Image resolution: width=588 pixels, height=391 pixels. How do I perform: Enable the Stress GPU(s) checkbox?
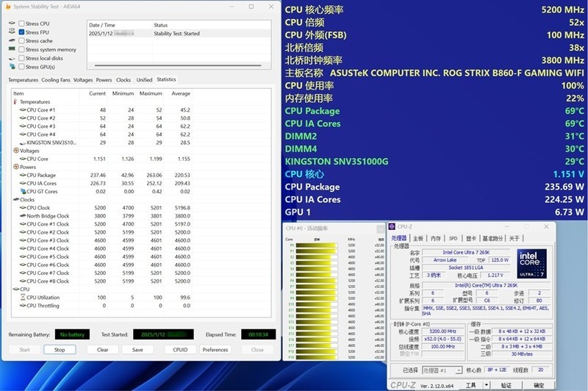point(21,67)
